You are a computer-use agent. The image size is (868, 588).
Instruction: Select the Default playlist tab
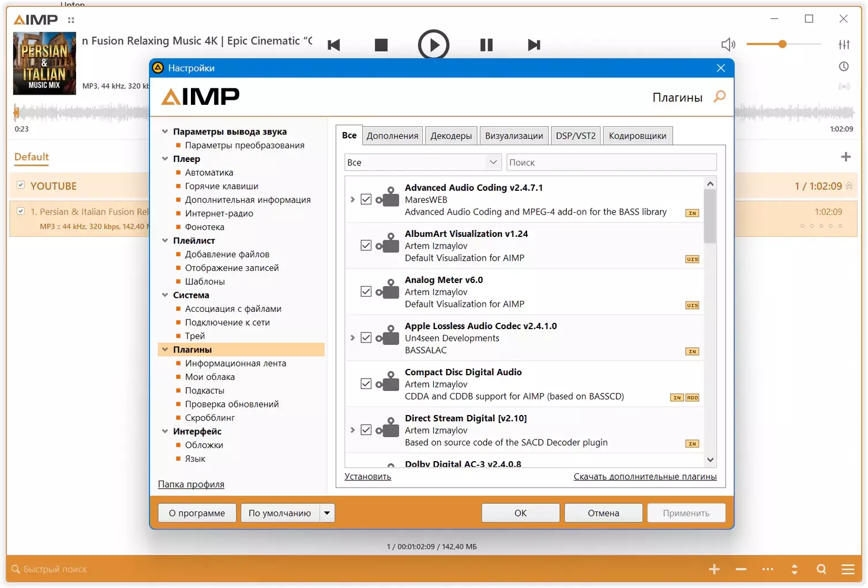[x=32, y=157]
